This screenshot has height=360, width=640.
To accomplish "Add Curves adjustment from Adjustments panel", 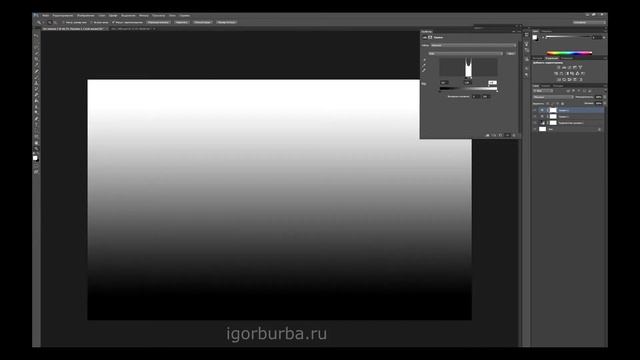I will coord(569,67).
